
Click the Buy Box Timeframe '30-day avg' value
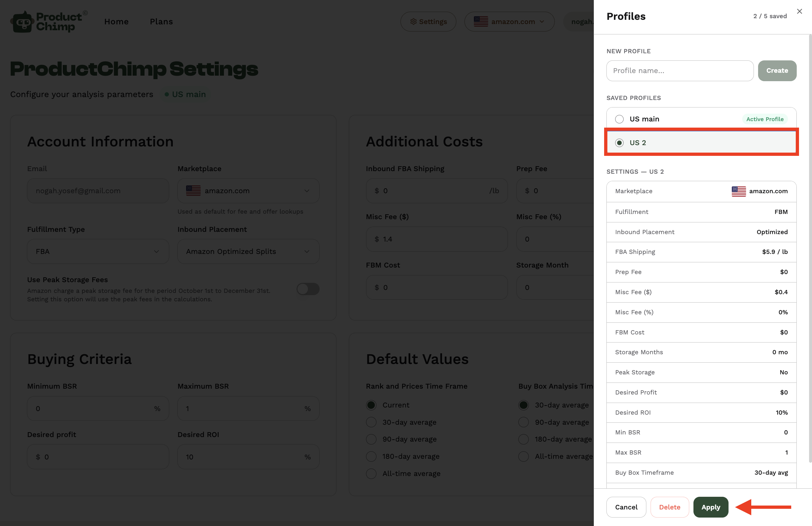[771, 472]
